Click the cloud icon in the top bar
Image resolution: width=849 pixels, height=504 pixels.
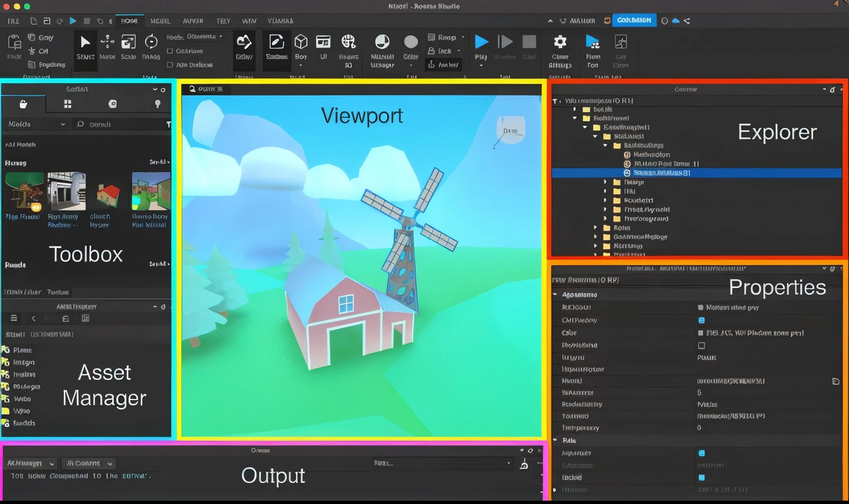(x=675, y=20)
